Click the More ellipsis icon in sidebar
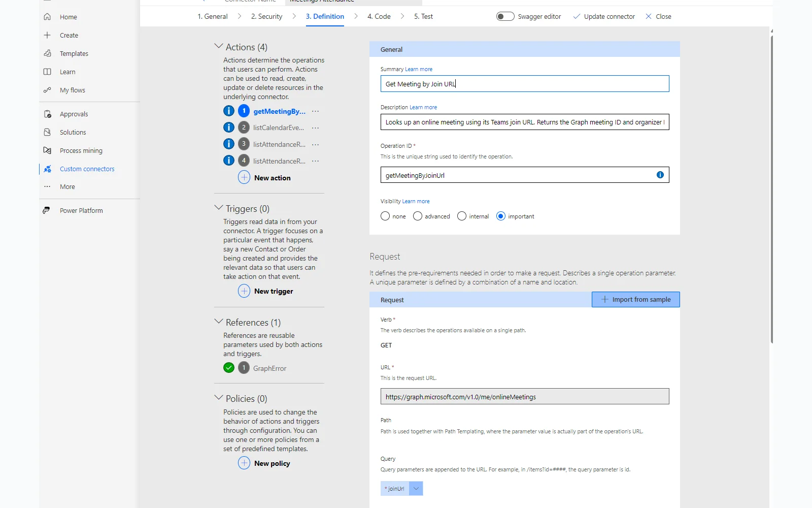Viewport: 812px width, 508px height. coord(47,186)
